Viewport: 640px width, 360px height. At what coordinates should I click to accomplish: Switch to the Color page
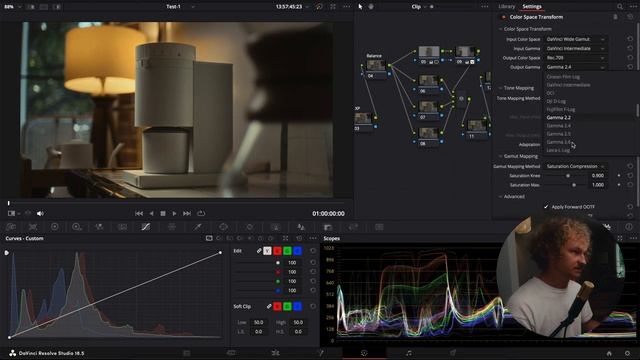pyautogui.click(x=364, y=353)
